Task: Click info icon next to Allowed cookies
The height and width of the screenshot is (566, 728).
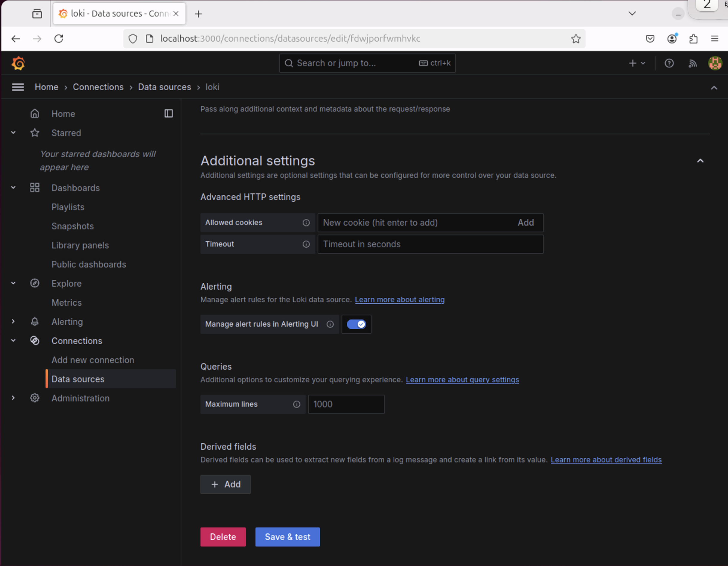Action: pos(306,223)
